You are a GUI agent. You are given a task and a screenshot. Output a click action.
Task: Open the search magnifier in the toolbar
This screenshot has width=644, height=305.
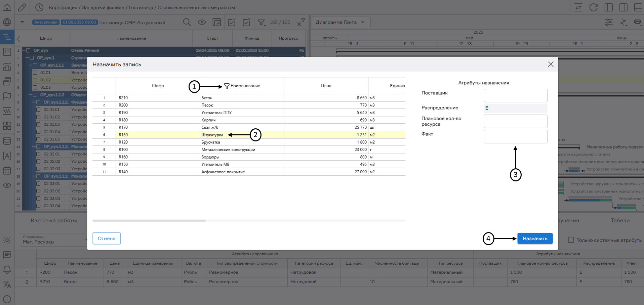(x=187, y=22)
